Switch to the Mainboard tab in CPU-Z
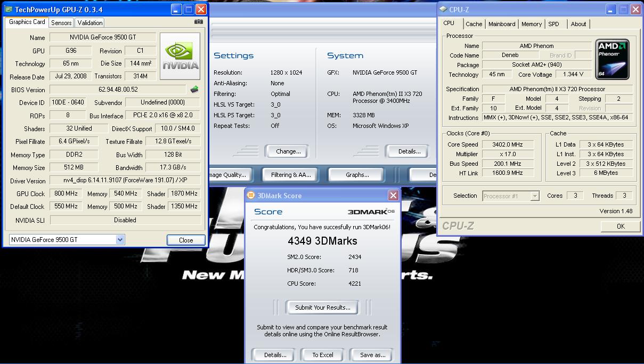 point(502,24)
